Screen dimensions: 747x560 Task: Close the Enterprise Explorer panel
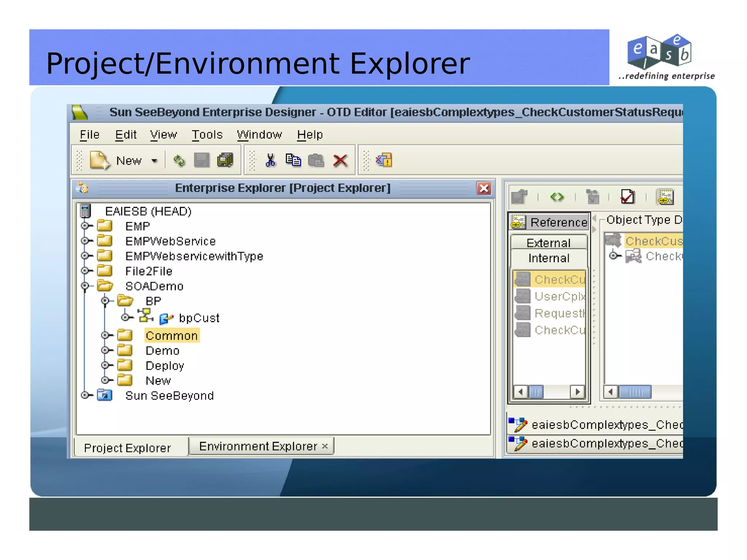tap(484, 188)
